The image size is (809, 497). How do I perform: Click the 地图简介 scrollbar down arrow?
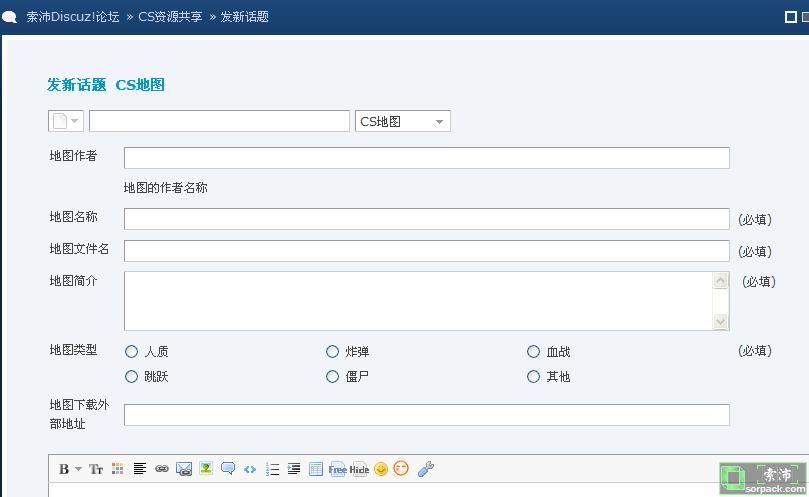[721, 321]
